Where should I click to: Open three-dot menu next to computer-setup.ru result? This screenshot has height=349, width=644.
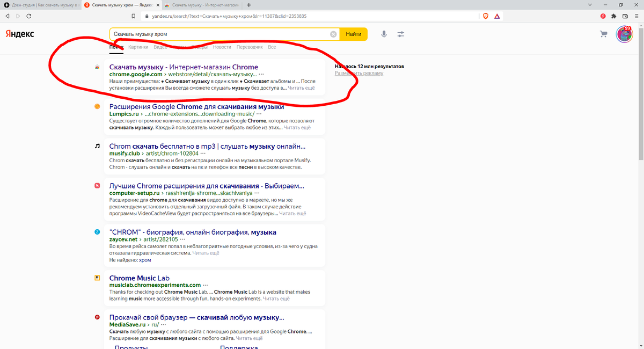coord(258,193)
